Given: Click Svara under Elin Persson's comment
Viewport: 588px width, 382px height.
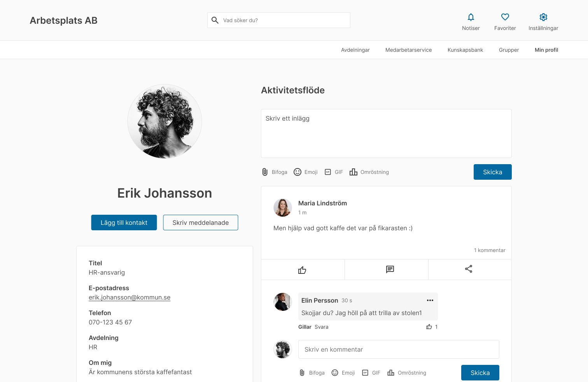Looking at the screenshot, I should point(321,327).
